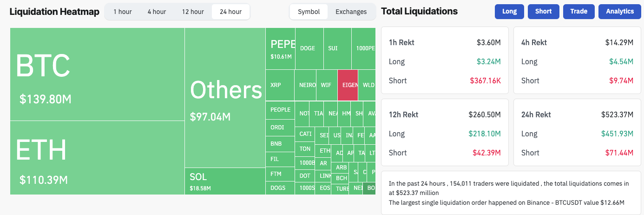644x215 pixels.
Task: Select the PEPE $10.61M tile
Action: [x=281, y=48]
